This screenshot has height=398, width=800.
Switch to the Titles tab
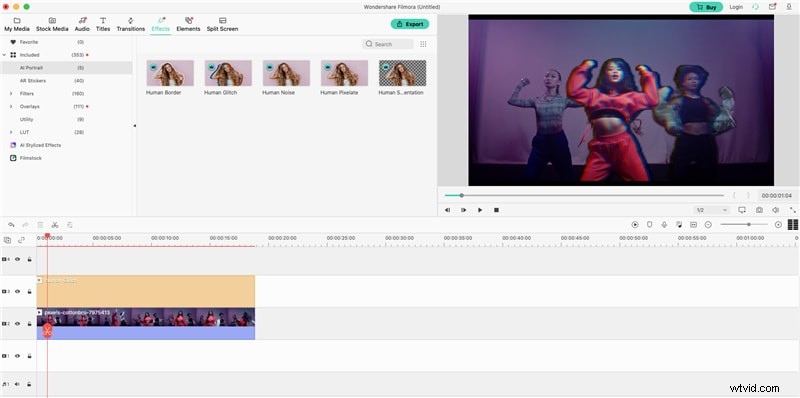103,24
